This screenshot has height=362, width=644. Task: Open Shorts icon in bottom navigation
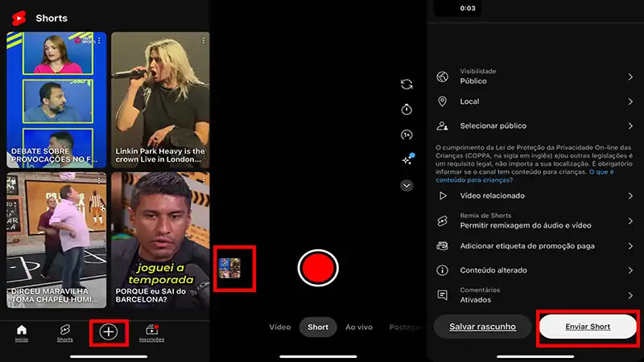pyautogui.click(x=64, y=333)
